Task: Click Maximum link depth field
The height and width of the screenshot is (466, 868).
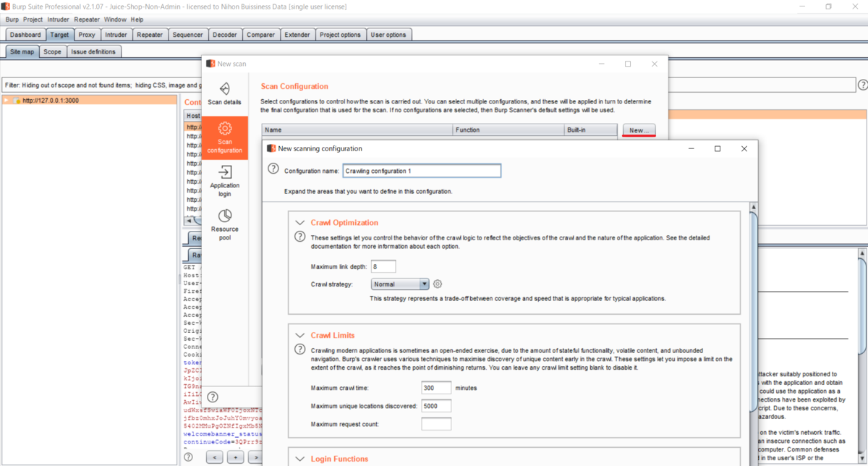Action: (x=383, y=267)
